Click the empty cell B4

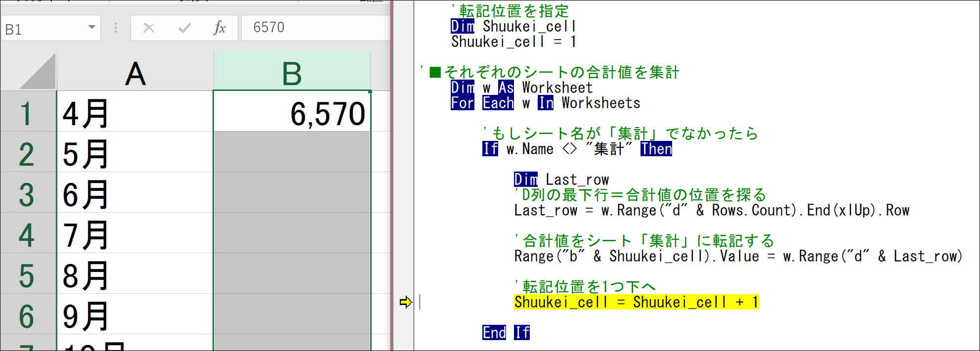[292, 233]
